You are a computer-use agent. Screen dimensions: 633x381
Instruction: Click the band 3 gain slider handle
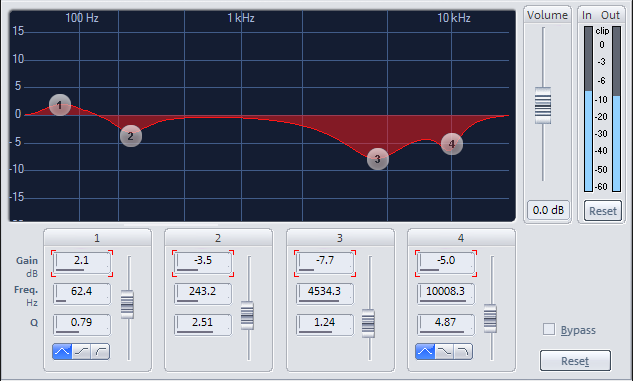point(368,323)
